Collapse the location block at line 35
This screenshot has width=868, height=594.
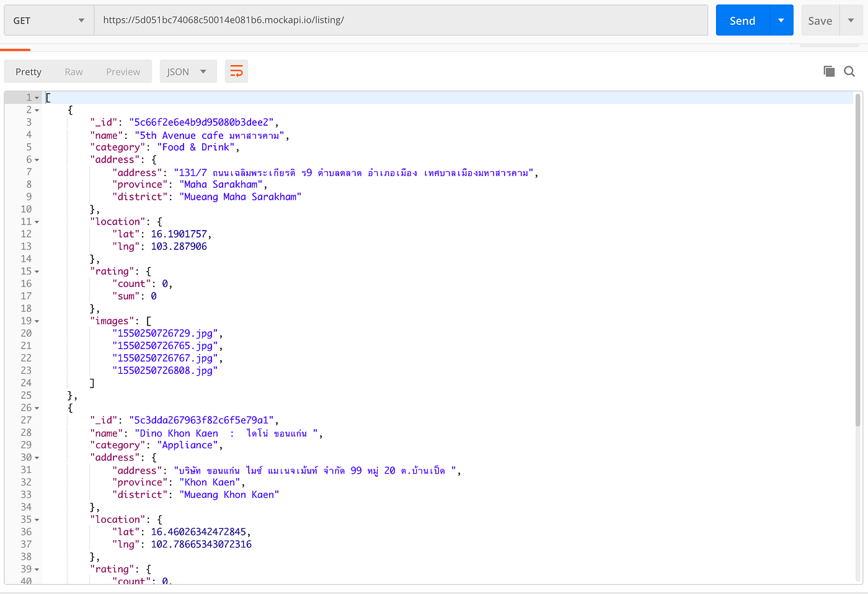tap(37, 520)
